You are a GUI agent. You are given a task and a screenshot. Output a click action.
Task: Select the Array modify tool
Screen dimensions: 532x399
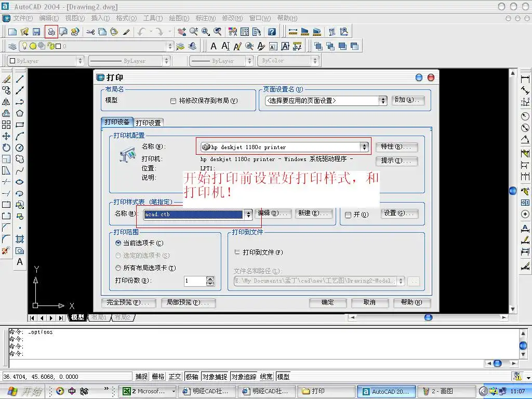point(6,125)
